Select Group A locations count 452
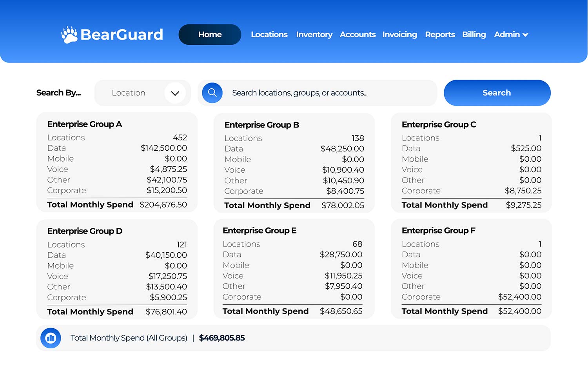The height and width of the screenshot is (368, 588). (180, 138)
